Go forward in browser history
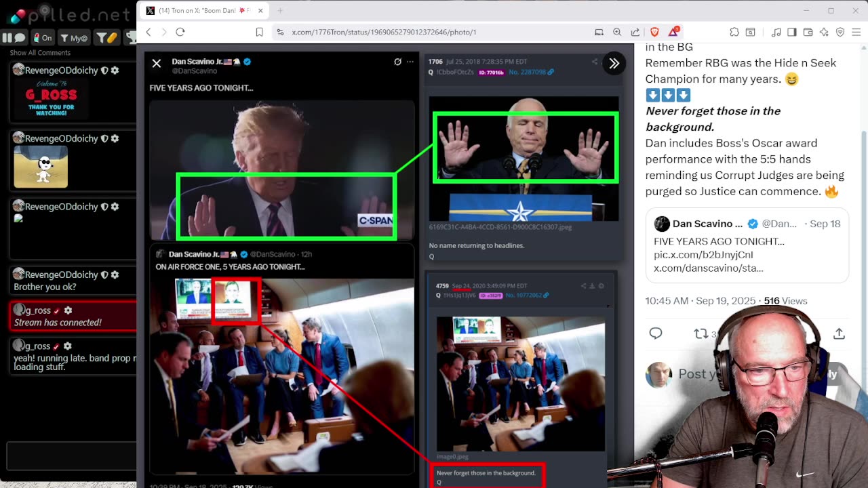 point(164,32)
